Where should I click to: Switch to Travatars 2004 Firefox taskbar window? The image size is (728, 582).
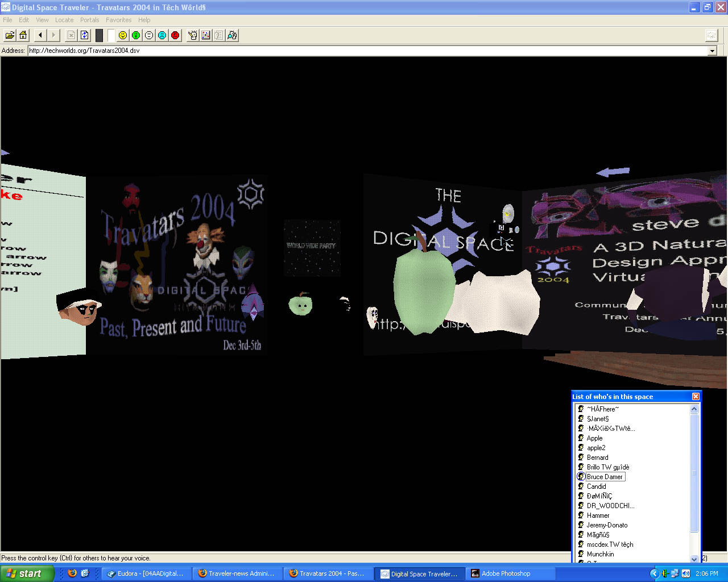(327, 573)
